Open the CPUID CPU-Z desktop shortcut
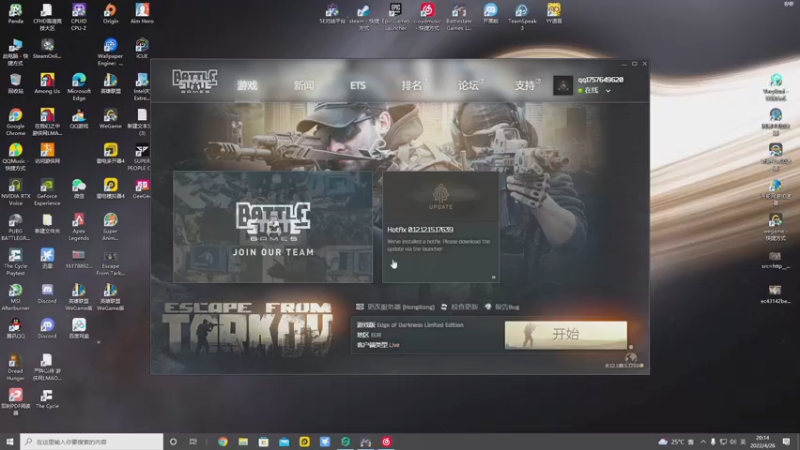This screenshot has width=800, height=450. click(x=79, y=16)
